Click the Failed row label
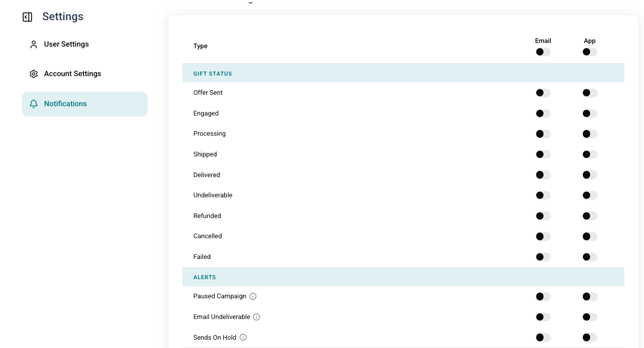The height and width of the screenshot is (348, 644). 202,257
